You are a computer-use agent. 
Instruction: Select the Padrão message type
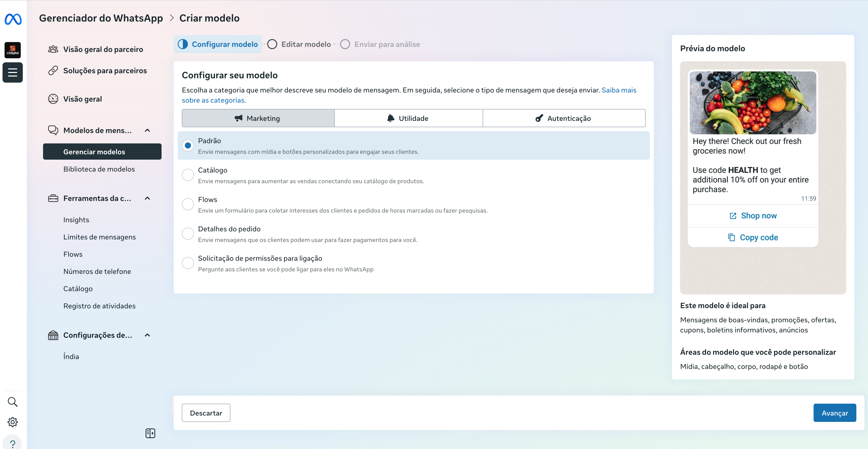tap(188, 145)
